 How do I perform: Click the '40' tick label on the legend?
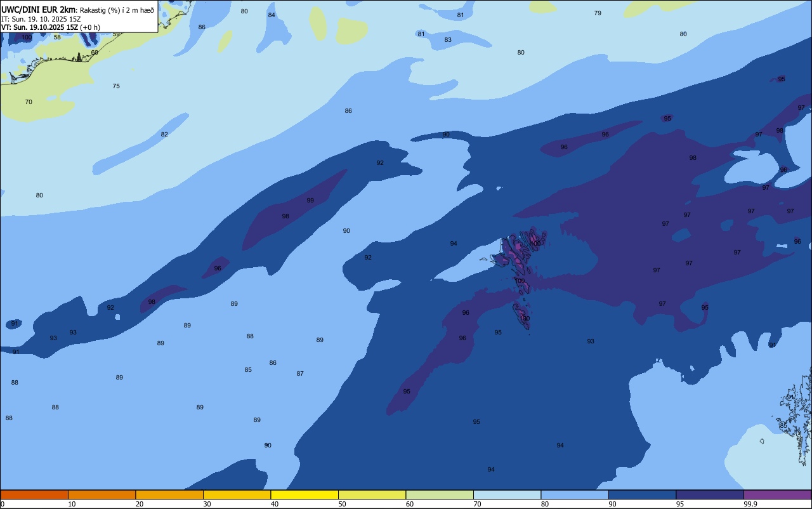click(x=275, y=504)
